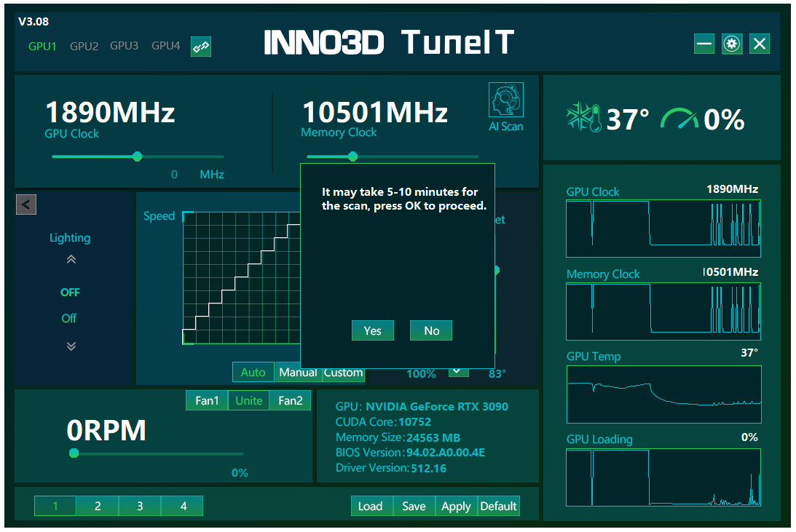The height and width of the screenshot is (532, 796).
Task: Close the TuneIT window
Action: pyautogui.click(x=760, y=44)
